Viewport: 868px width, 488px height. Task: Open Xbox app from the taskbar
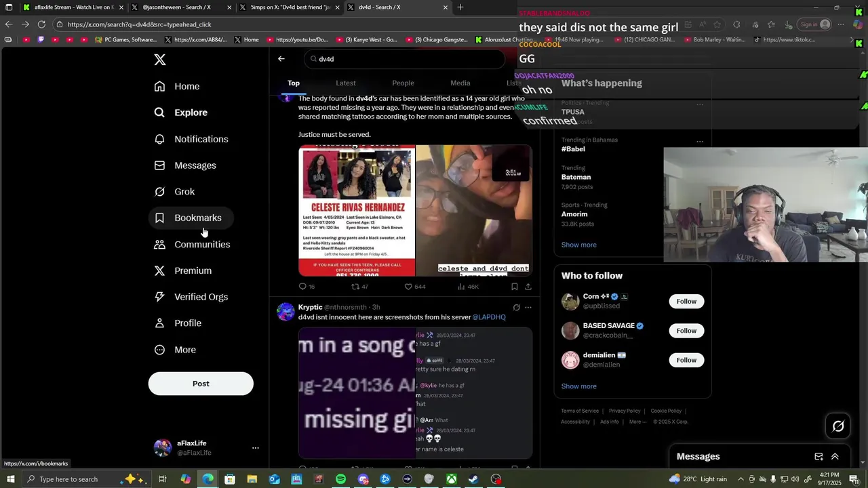[451, 479]
